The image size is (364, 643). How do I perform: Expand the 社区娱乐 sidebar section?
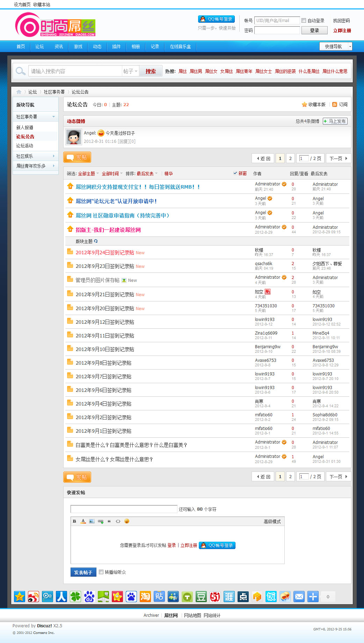tap(53, 156)
